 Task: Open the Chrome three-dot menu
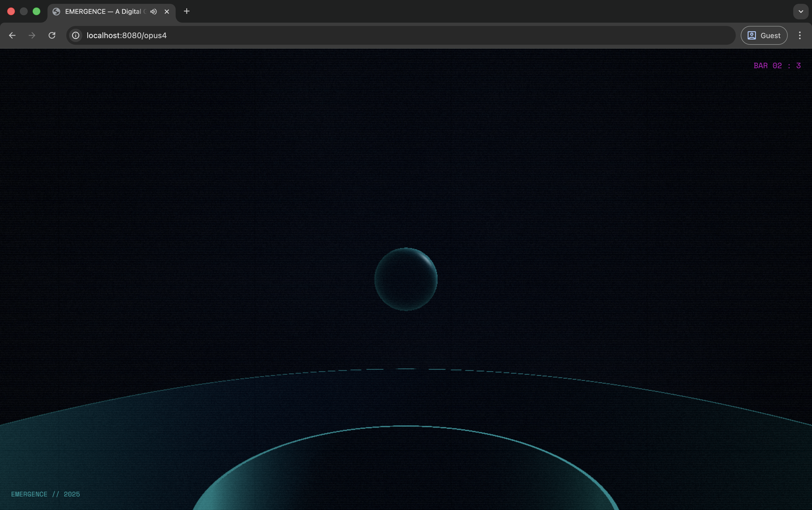pyautogui.click(x=800, y=35)
